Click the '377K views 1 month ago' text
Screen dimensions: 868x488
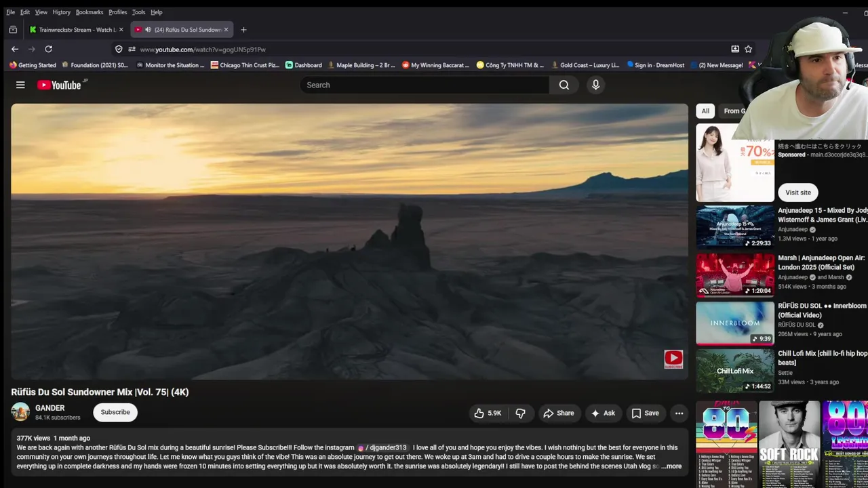pos(54,438)
